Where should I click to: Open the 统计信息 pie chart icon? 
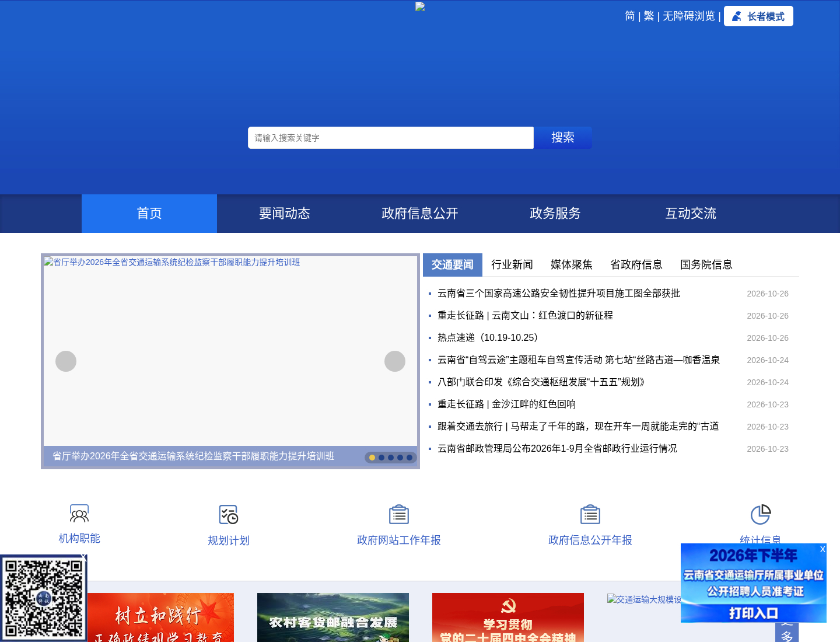[x=761, y=515]
